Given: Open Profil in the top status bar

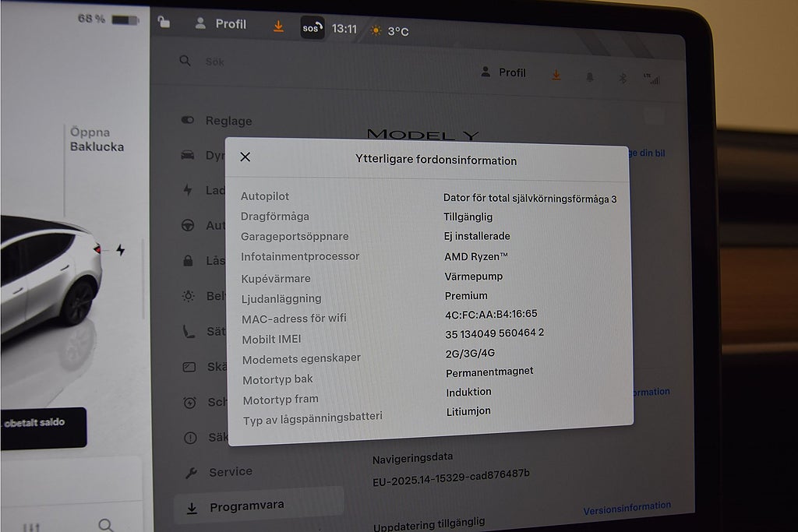Looking at the screenshot, I should point(222,24).
